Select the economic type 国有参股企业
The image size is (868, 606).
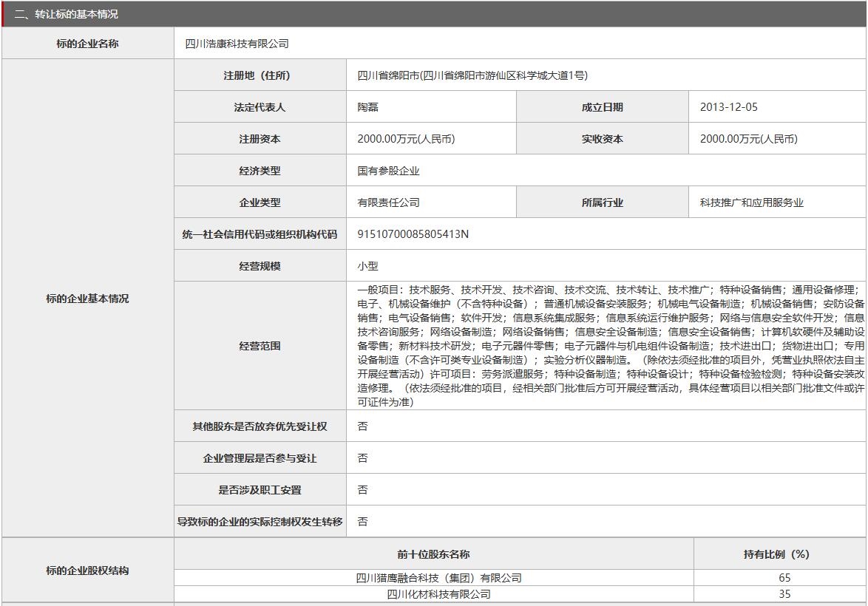click(x=388, y=170)
